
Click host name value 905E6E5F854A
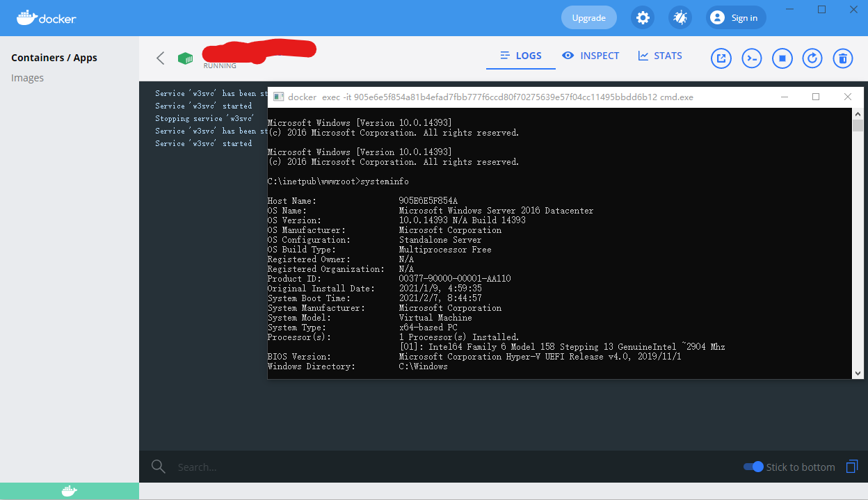(x=428, y=201)
